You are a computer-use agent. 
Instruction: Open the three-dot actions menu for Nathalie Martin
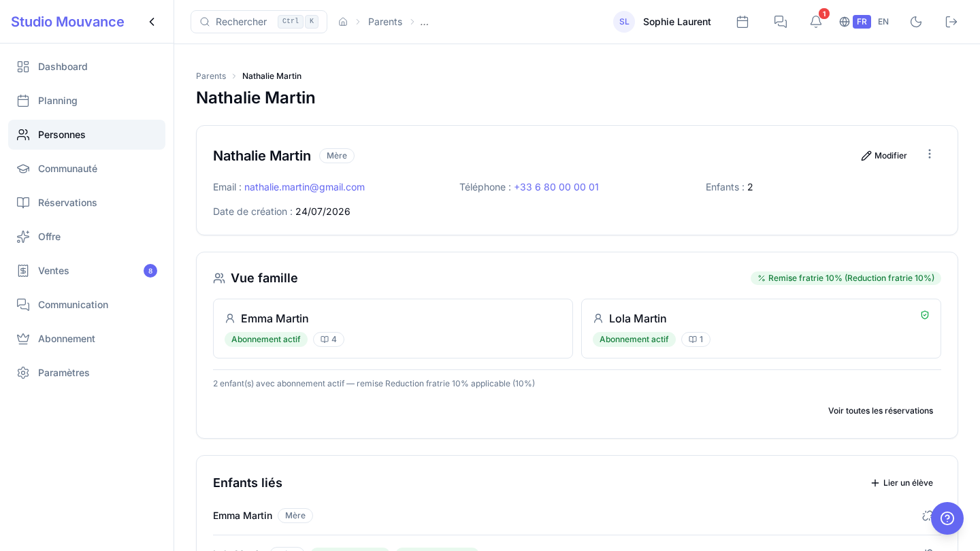coord(930,154)
